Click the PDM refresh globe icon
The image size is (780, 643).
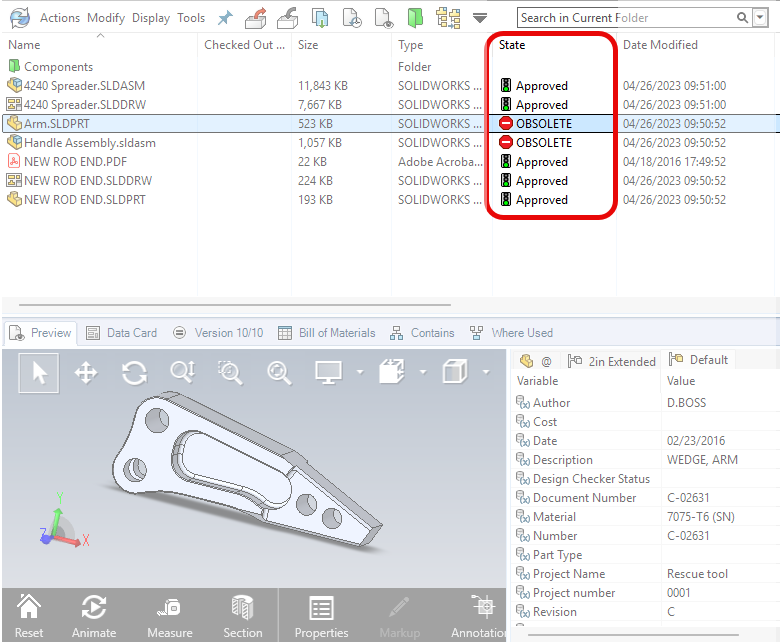coord(20,18)
